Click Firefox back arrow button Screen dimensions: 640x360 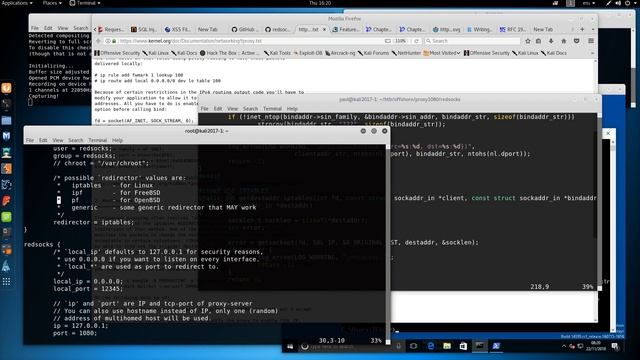click(x=98, y=41)
